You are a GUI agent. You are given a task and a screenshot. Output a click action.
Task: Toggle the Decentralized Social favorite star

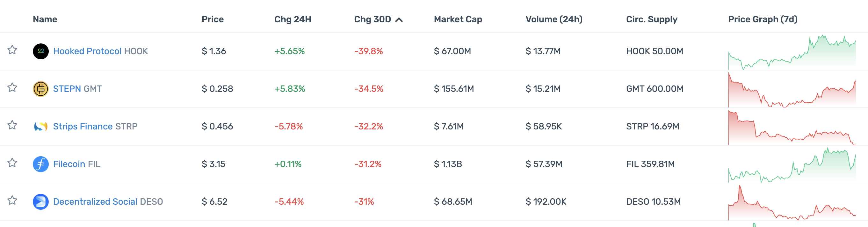click(x=12, y=200)
